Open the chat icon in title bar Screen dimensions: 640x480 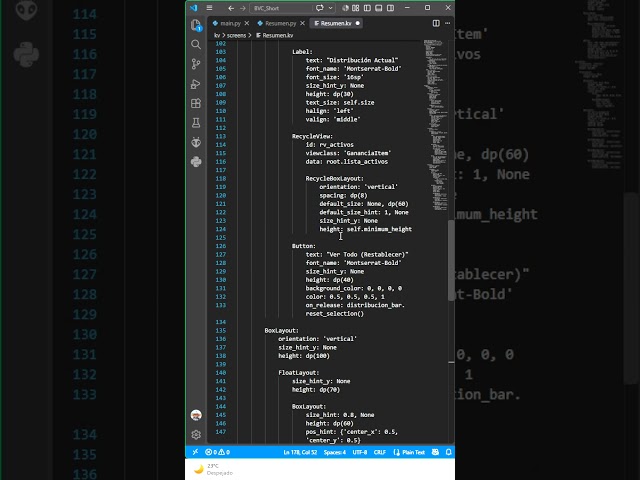click(320, 8)
